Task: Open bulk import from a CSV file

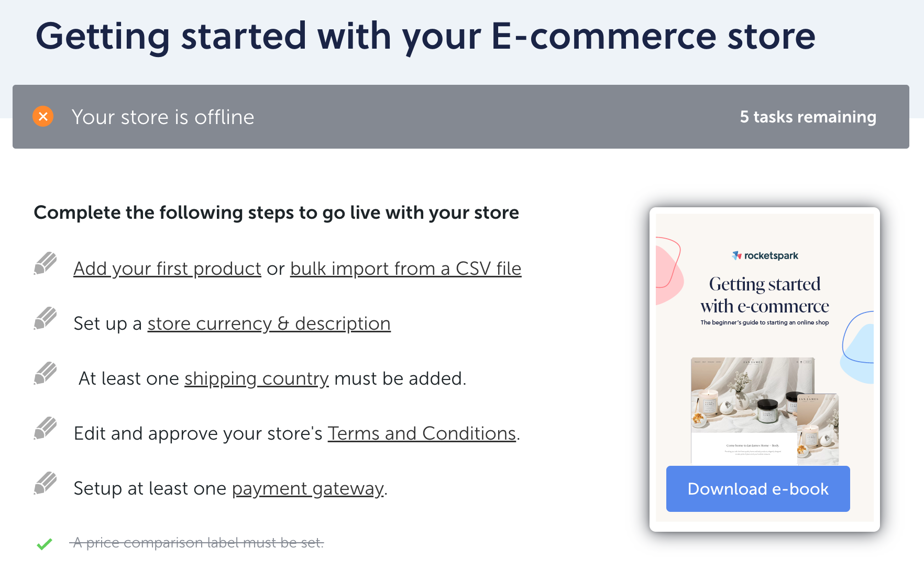Action: pyautogui.click(x=405, y=268)
